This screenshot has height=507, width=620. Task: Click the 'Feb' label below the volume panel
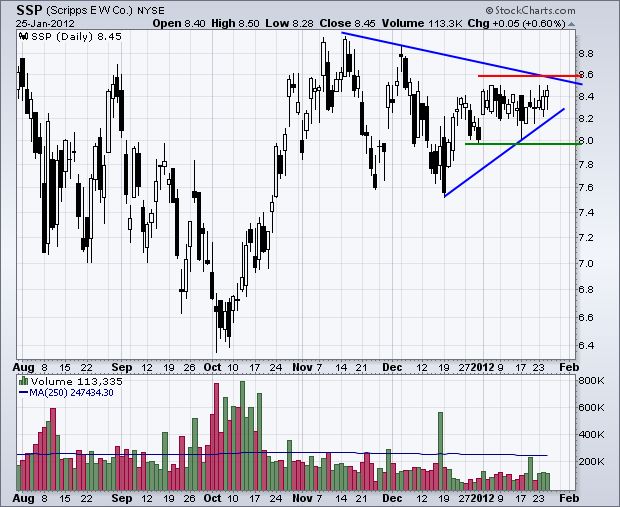coord(569,498)
